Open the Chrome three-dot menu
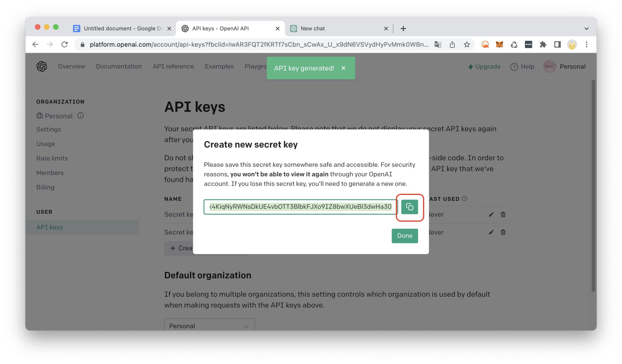Viewport: 622px width, 364px height. pyautogui.click(x=587, y=44)
